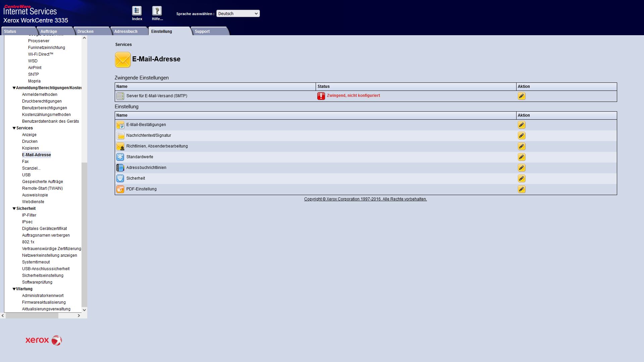
Task: Click edit pencil for Nachrichtentext/Signatur
Action: point(521,136)
